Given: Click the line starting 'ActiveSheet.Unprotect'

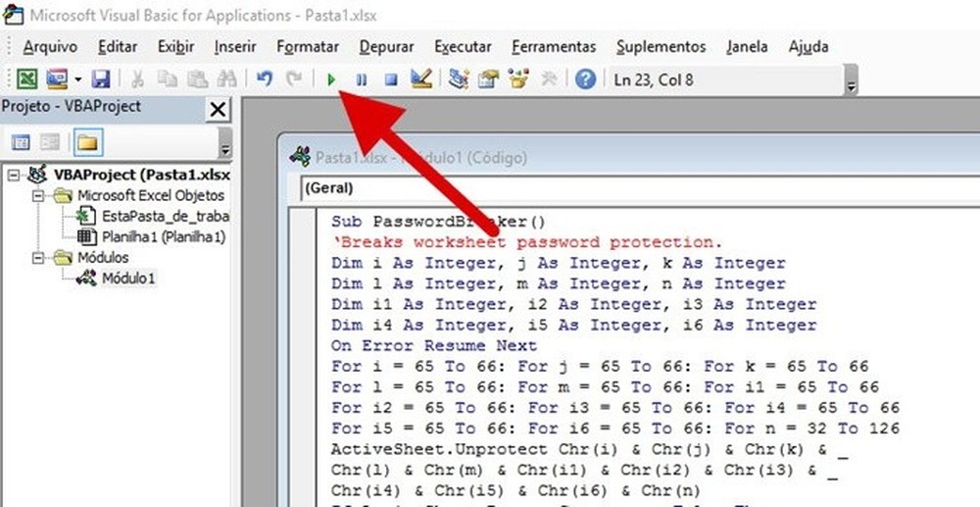Looking at the screenshot, I should [x=589, y=449].
